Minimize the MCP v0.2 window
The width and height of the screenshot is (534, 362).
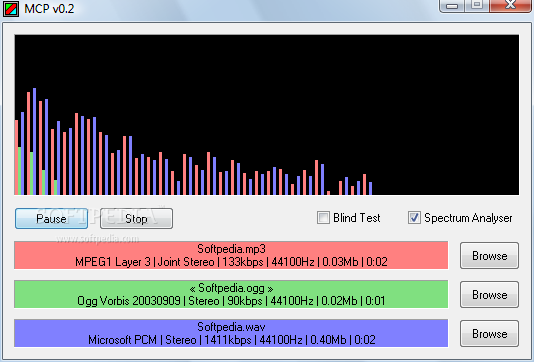[452, 6]
